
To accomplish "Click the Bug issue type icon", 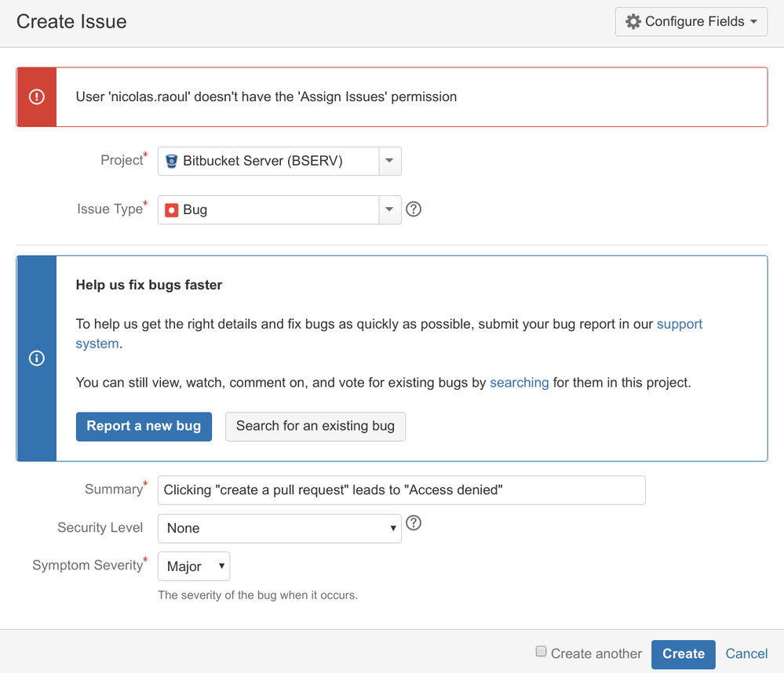I will [x=172, y=210].
